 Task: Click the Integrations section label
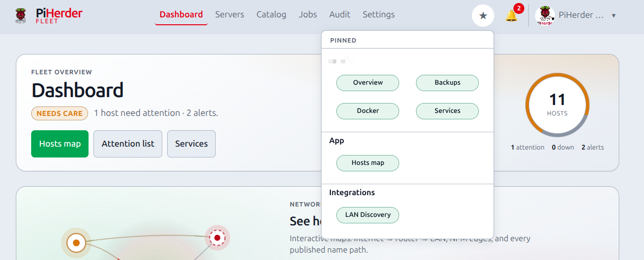pos(352,193)
